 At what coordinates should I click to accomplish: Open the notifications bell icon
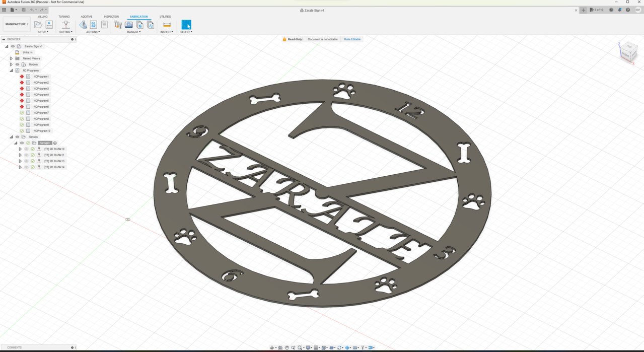[x=620, y=10]
